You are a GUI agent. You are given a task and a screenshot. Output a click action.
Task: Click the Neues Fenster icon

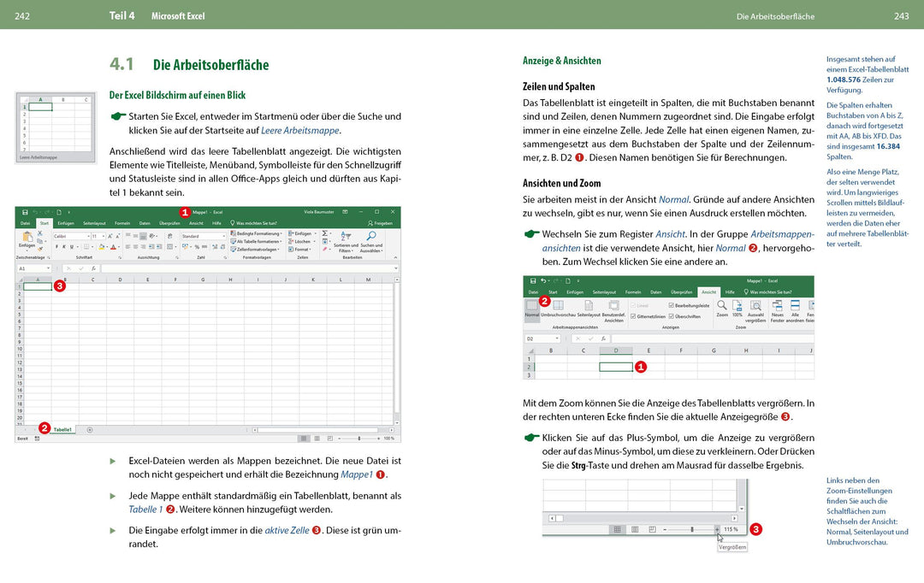coord(777,305)
